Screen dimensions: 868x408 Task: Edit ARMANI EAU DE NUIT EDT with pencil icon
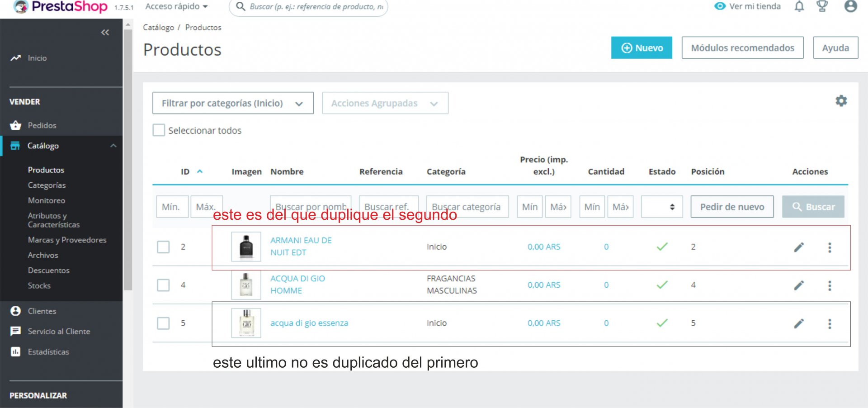pyautogui.click(x=799, y=247)
